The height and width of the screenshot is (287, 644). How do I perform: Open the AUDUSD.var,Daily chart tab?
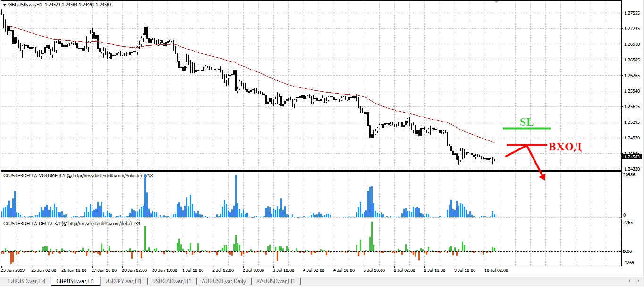click(x=224, y=281)
